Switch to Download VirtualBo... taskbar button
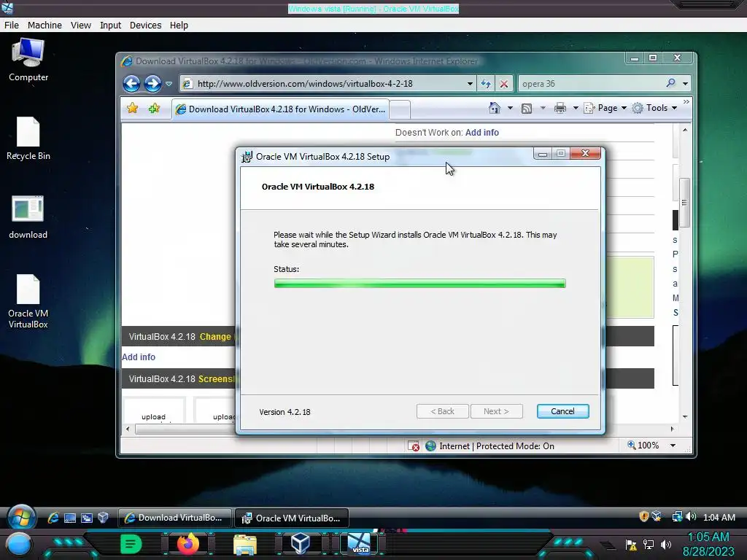Viewport: 747px width, 560px height. tap(175, 518)
